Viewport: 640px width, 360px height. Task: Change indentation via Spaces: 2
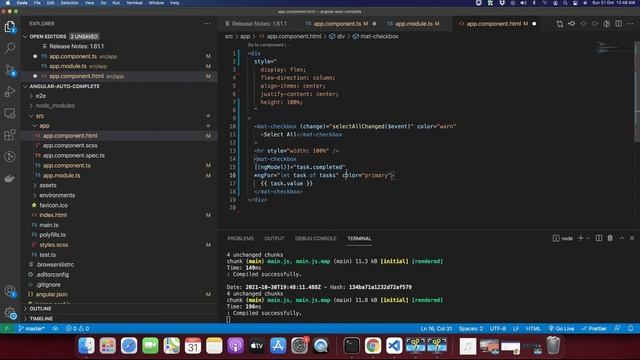point(471,329)
